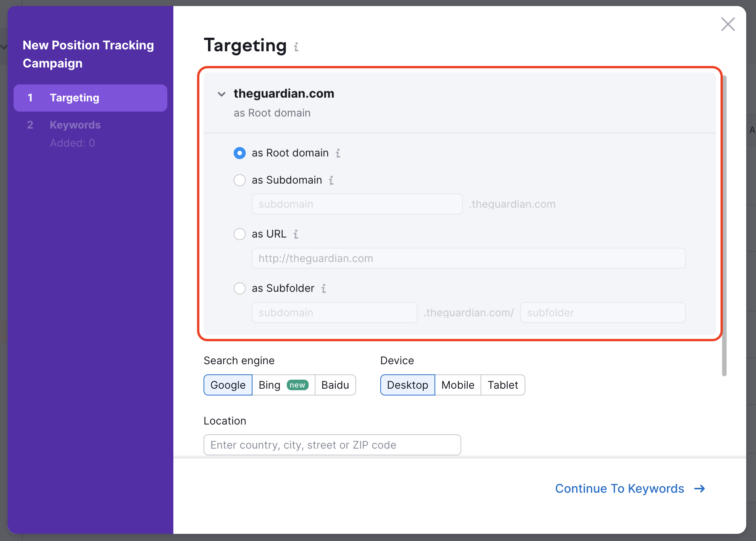Click the Location input field
Viewport: 756px width, 541px height.
(332, 445)
